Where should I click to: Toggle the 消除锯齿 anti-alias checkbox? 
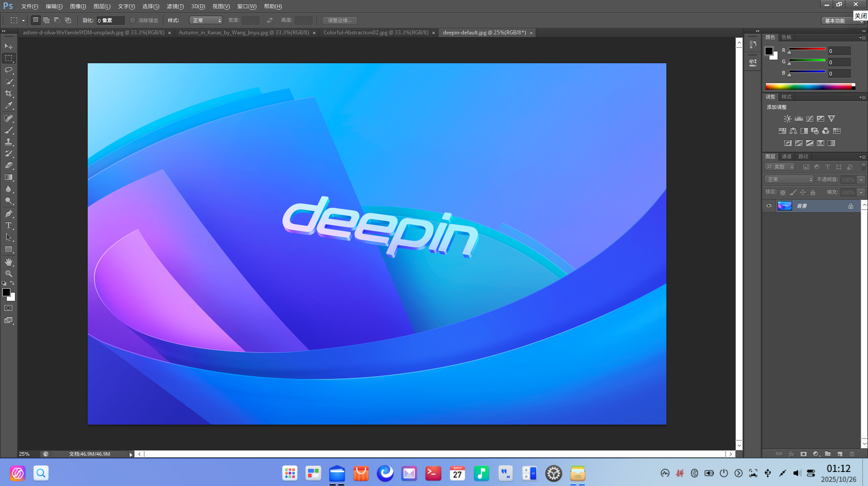(x=132, y=20)
